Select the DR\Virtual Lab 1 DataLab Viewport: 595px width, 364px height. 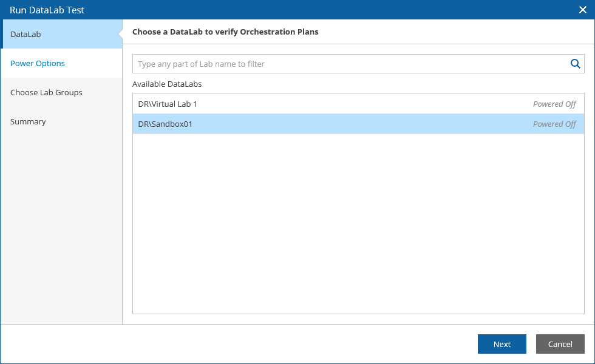[168, 104]
